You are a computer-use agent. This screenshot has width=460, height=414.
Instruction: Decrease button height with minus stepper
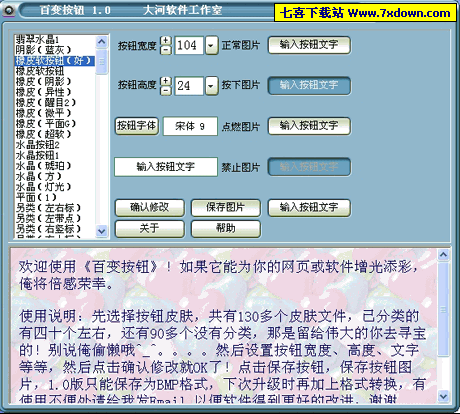click(x=166, y=91)
